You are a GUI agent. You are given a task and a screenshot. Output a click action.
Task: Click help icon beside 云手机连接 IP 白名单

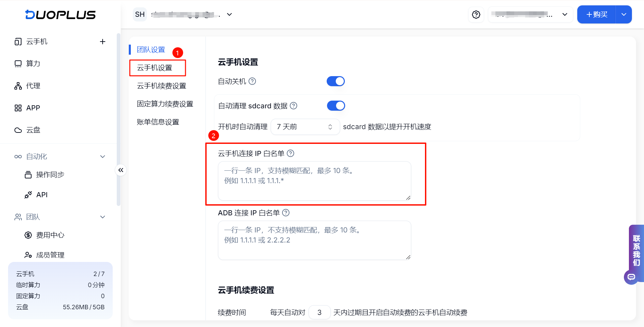click(x=290, y=153)
